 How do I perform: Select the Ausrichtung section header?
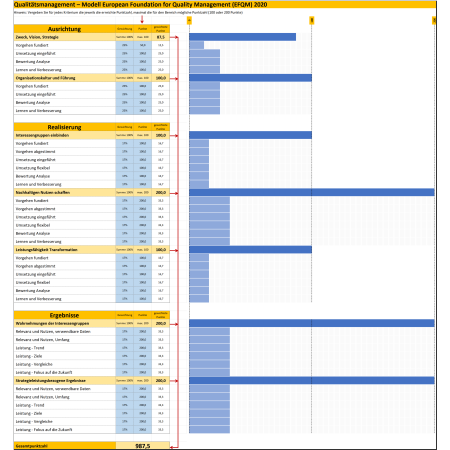(65, 29)
